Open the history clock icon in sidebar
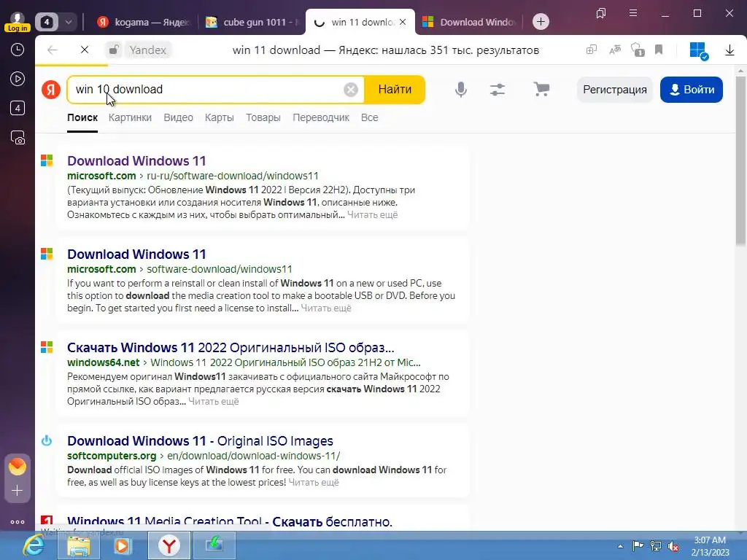Image resolution: width=747 pixels, height=560 pixels. point(18,50)
